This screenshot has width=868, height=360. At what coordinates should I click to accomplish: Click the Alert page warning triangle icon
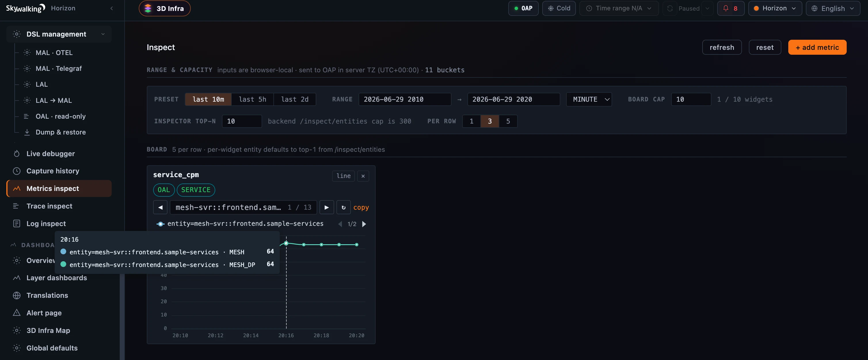coord(16,313)
